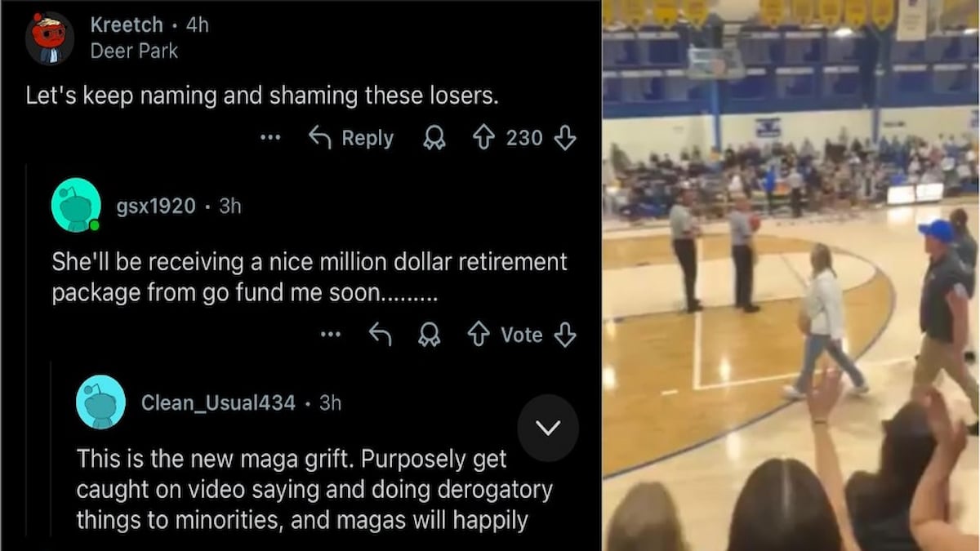Image resolution: width=980 pixels, height=551 pixels.
Task: Downvote Kreetch's comment
Action: 565,138
